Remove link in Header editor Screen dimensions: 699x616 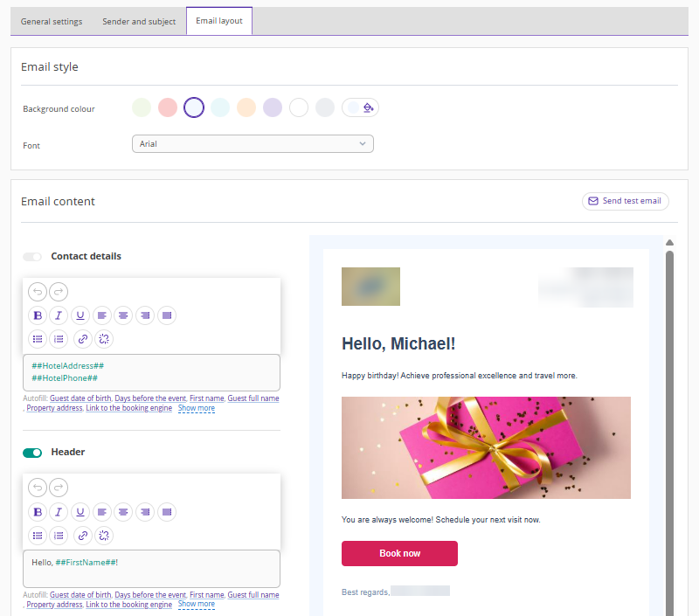[x=104, y=536]
